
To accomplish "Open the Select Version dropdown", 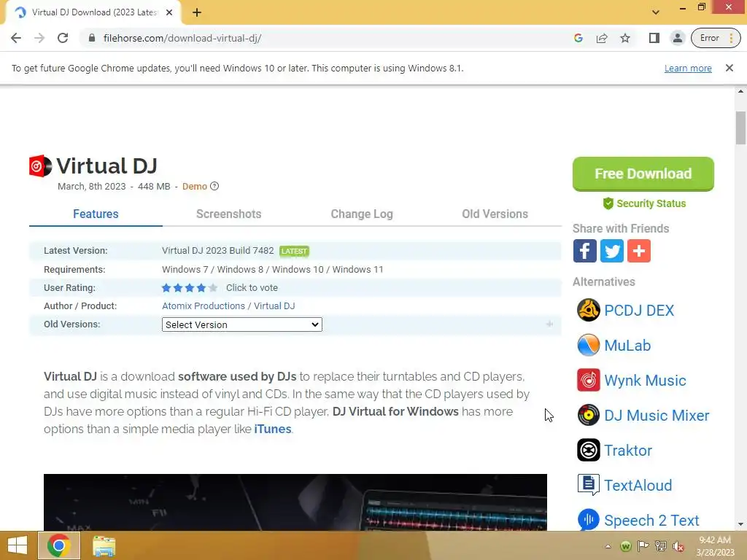I will coord(242,324).
